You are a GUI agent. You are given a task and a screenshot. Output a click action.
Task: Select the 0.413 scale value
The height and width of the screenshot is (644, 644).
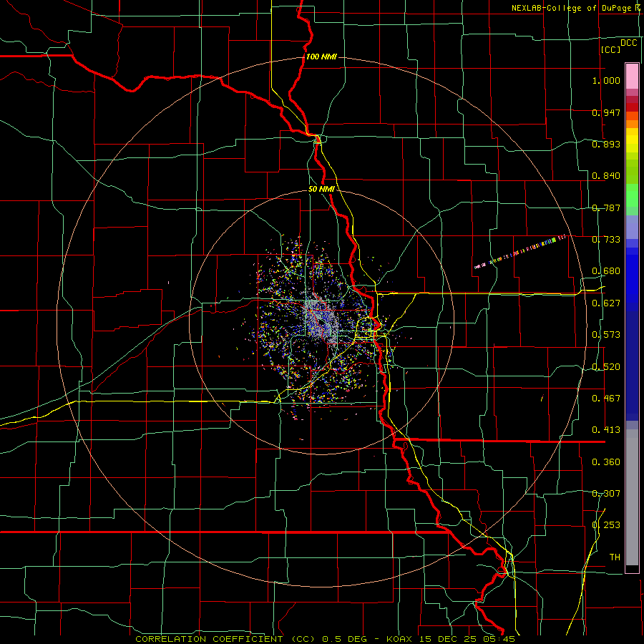(606, 430)
